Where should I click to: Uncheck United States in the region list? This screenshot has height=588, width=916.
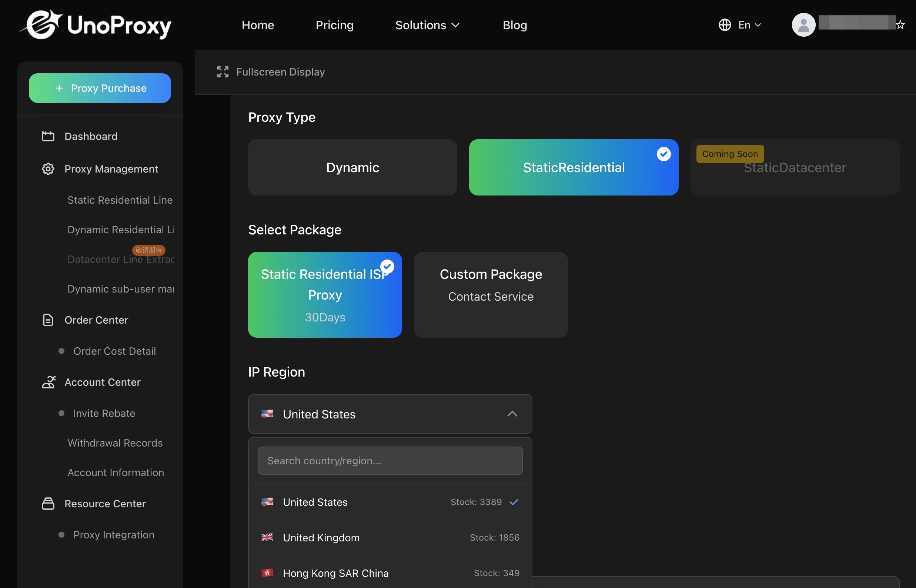(514, 502)
